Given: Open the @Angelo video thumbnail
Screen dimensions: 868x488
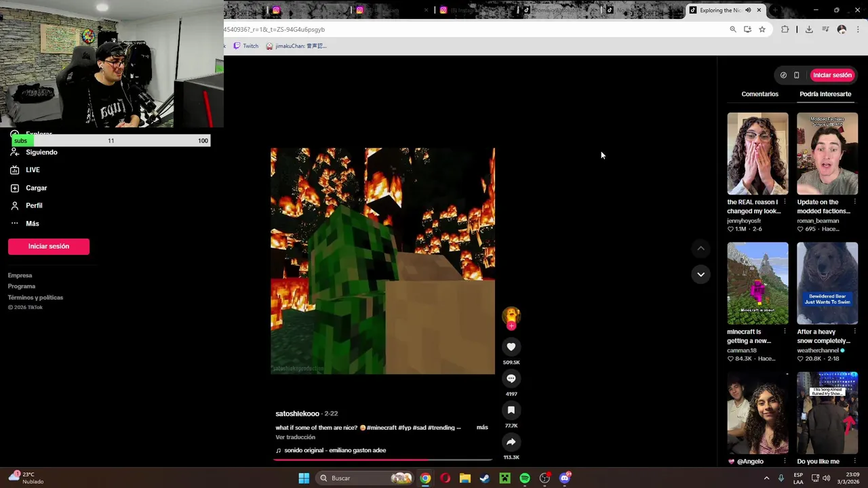Looking at the screenshot, I should pos(757,413).
